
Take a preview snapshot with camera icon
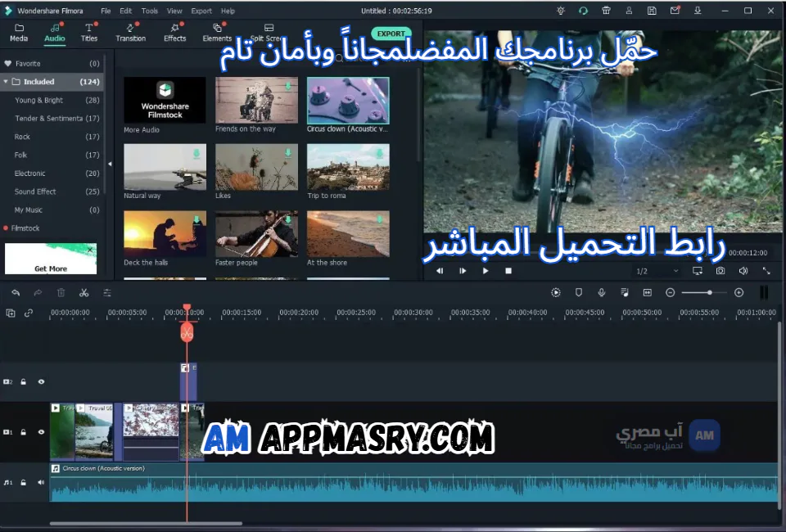tap(720, 271)
